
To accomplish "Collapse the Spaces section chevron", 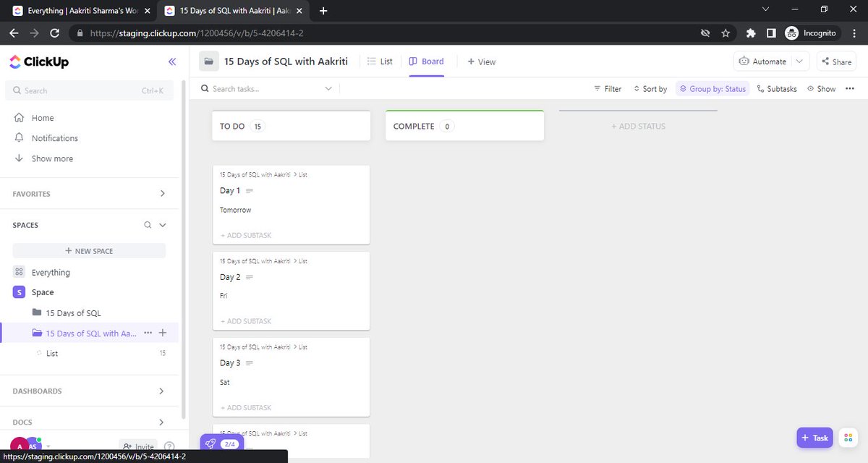I will point(163,225).
